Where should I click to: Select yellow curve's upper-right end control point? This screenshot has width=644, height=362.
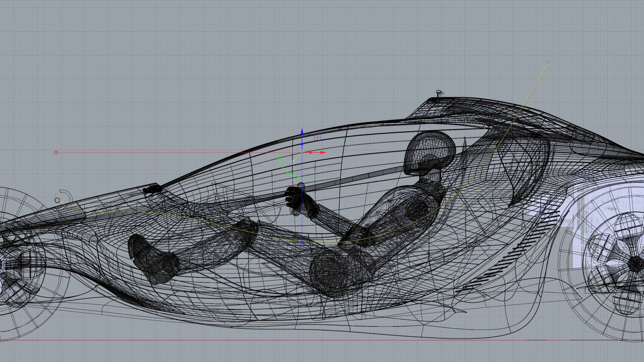(x=548, y=62)
